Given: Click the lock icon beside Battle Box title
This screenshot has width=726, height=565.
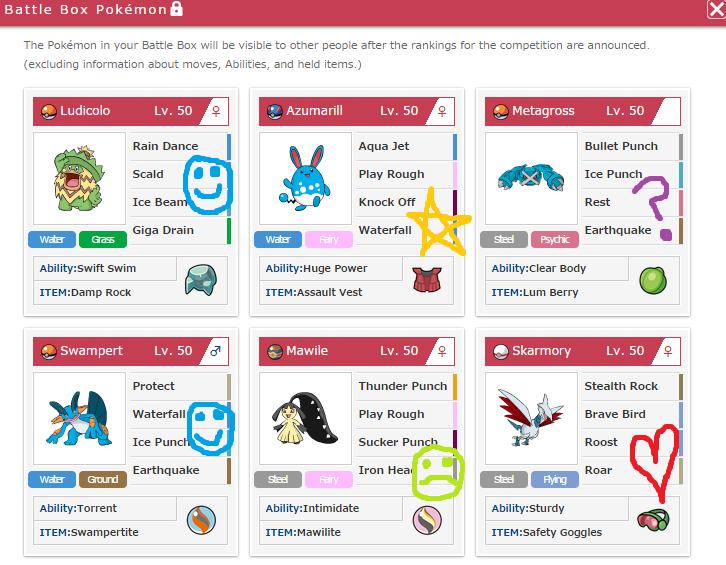Looking at the screenshot, I should coord(176,8).
